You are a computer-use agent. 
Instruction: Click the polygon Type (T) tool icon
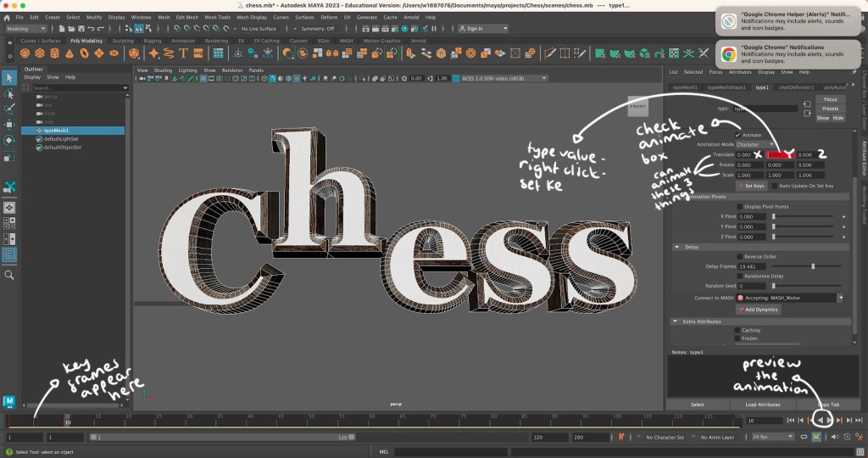(x=183, y=53)
